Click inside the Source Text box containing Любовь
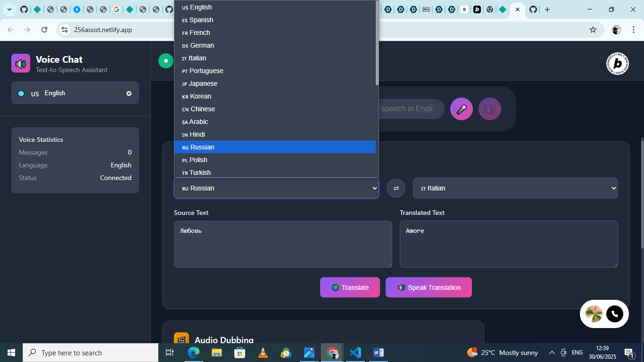This screenshot has height=362, width=644. [x=283, y=244]
